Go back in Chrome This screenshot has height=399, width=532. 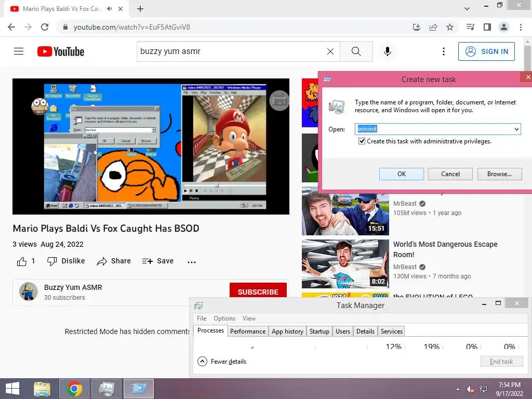pyautogui.click(x=11, y=27)
